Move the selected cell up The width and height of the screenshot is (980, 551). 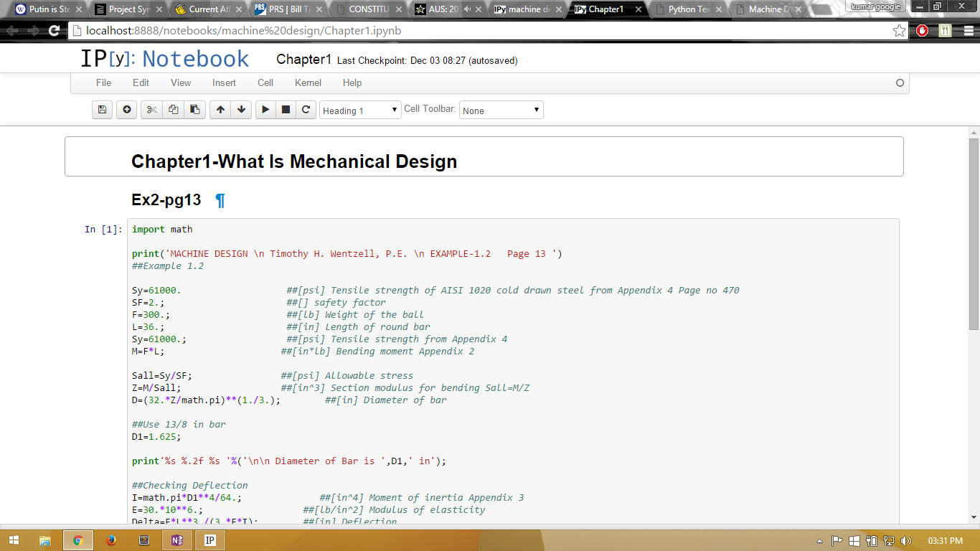(220, 110)
